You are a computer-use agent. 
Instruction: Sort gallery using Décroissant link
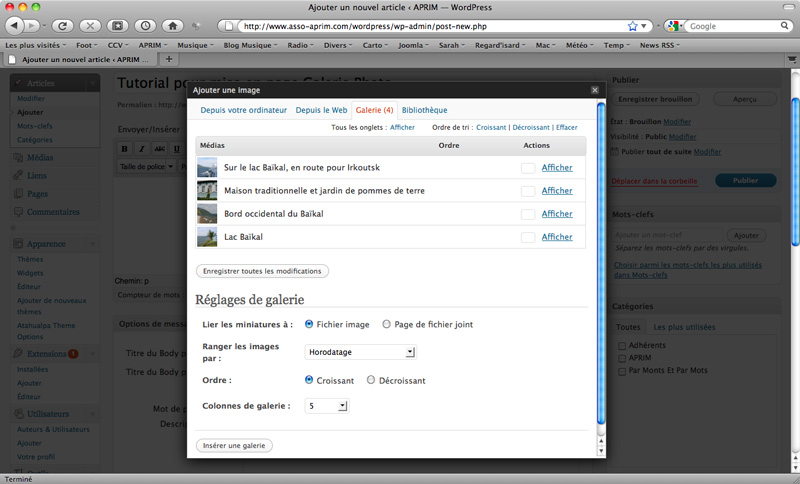(x=531, y=128)
